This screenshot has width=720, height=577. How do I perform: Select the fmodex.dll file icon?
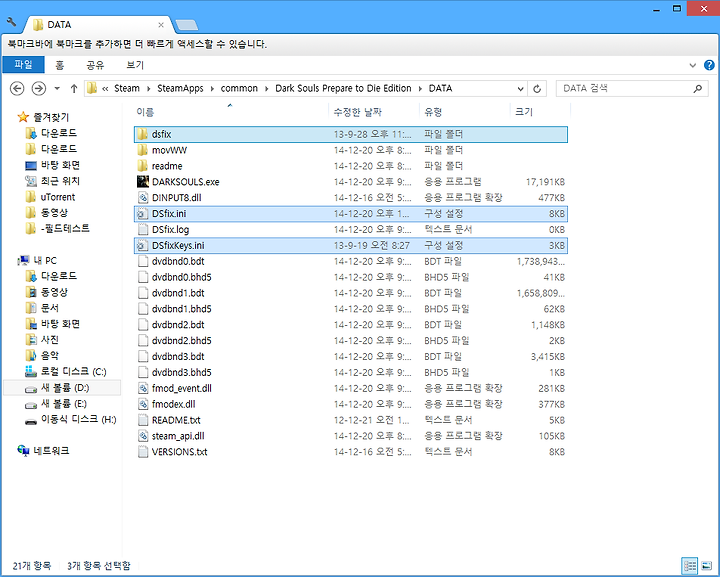(x=143, y=404)
